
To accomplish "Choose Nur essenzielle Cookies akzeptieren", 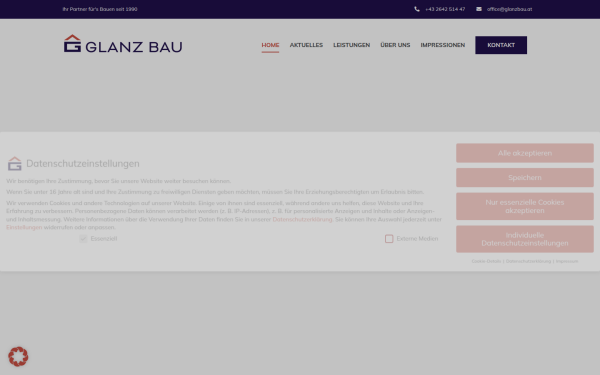I will [525, 206].
